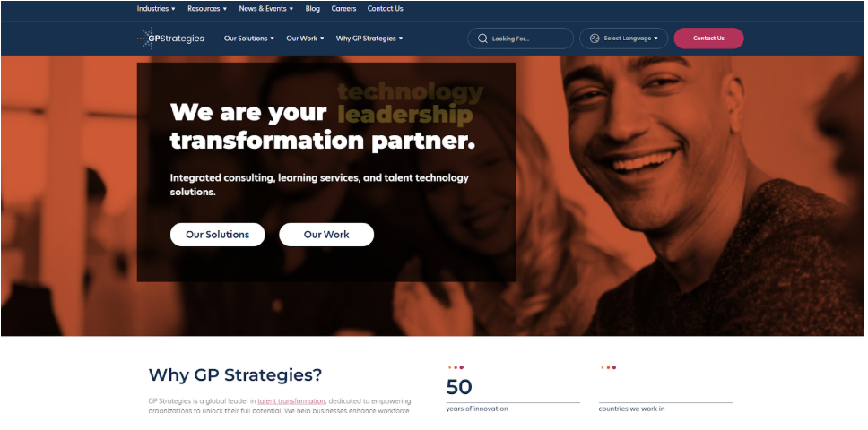Open the Careers link in top bar

343,9
